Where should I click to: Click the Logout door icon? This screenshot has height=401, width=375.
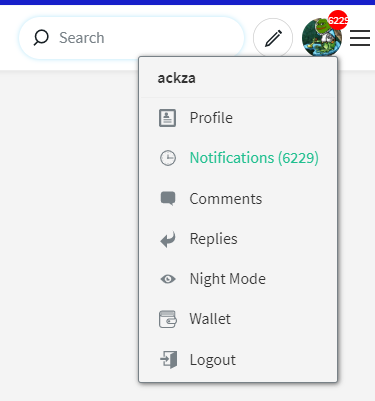pos(169,359)
